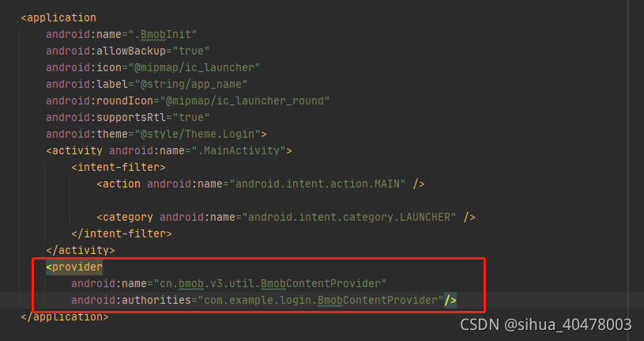Click the "android.intent.action.MAIN" value

coord(317,184)
